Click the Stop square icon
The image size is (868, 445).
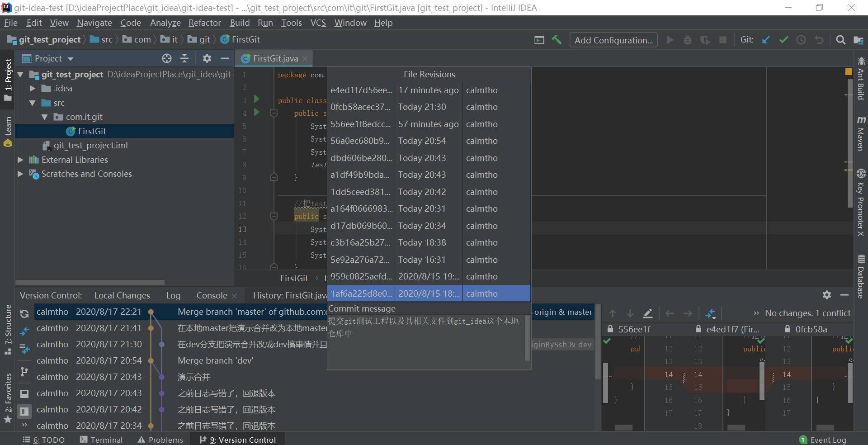point(723,40)
